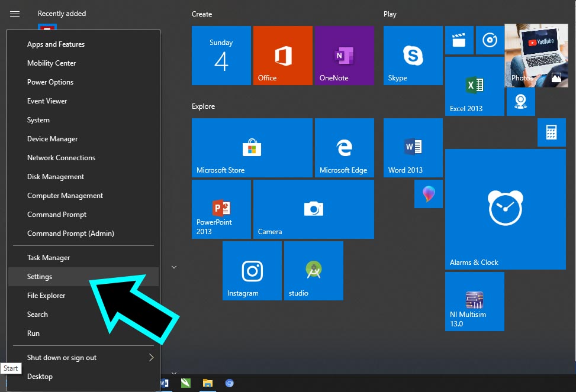
Task: Launch the NI Multisim 13.0 tile
Action: [474, 302]
